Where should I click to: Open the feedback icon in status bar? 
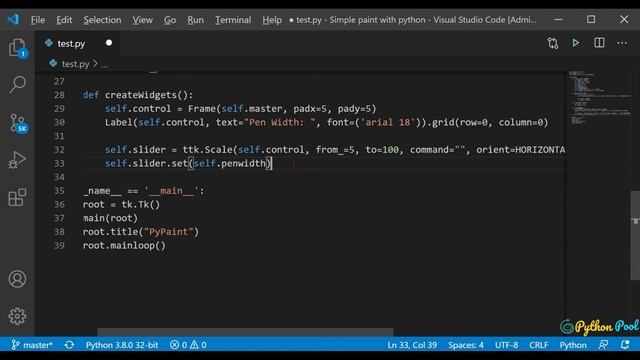click(603, 345)
